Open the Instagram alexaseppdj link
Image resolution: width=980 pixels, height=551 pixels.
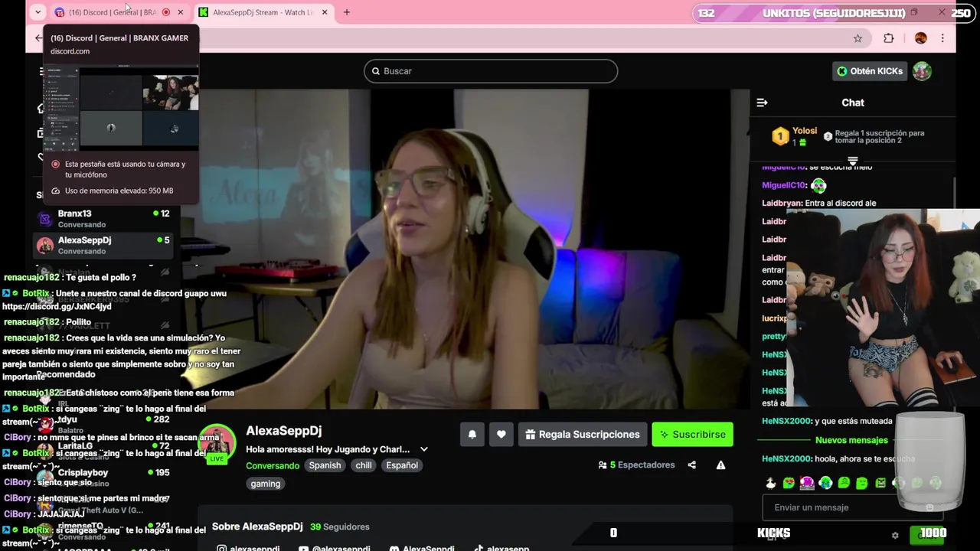248,548
